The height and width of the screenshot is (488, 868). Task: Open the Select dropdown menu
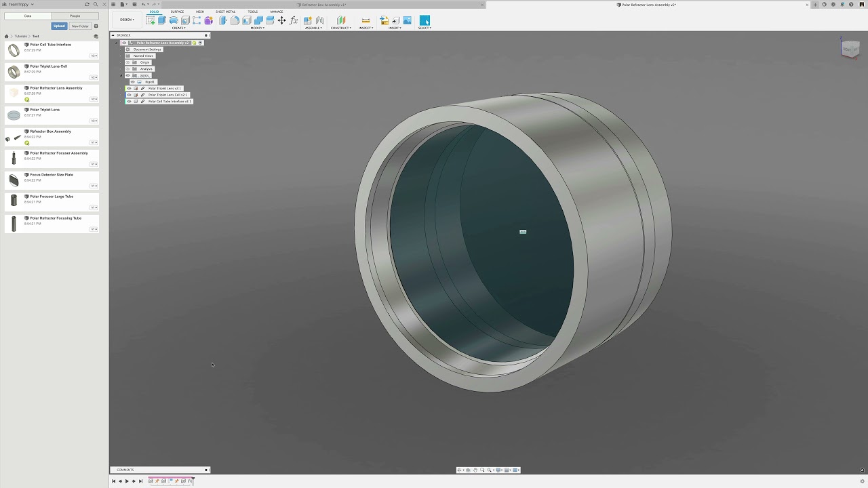425,28
